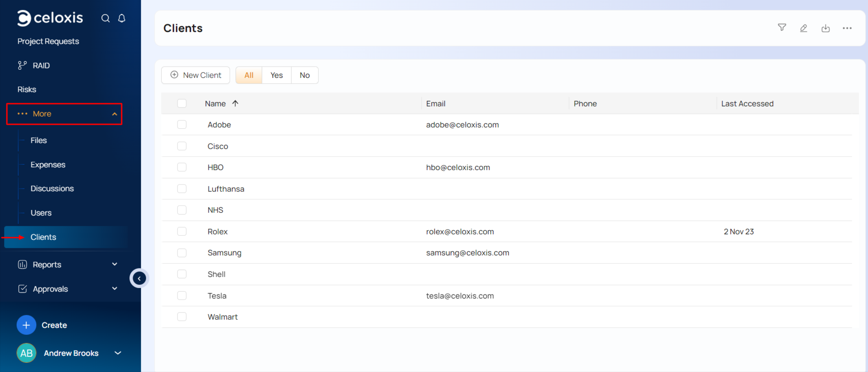Collapse sidebar with the round arrow button
The image size is (868, 372).
[139, 278]
